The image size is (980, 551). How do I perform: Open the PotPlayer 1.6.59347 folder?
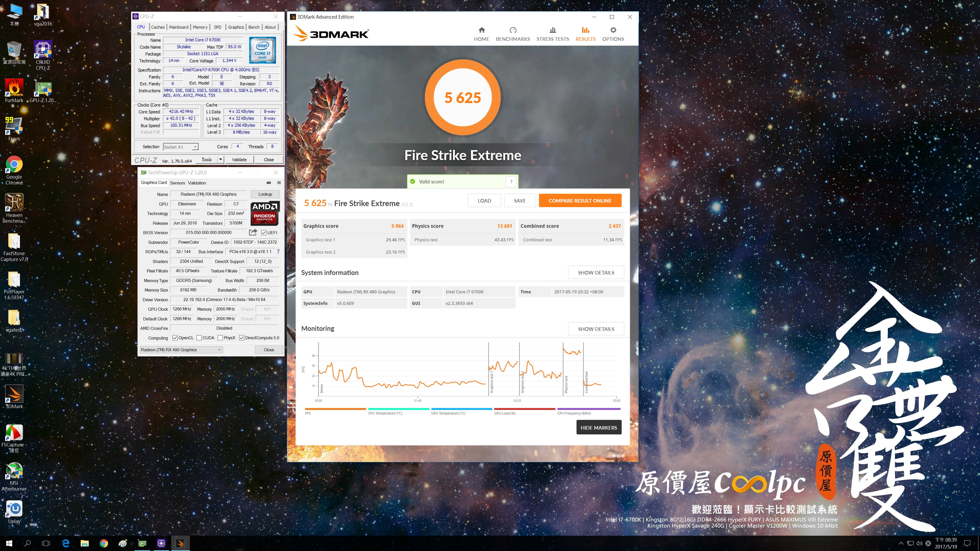click(x=14, y=286)
